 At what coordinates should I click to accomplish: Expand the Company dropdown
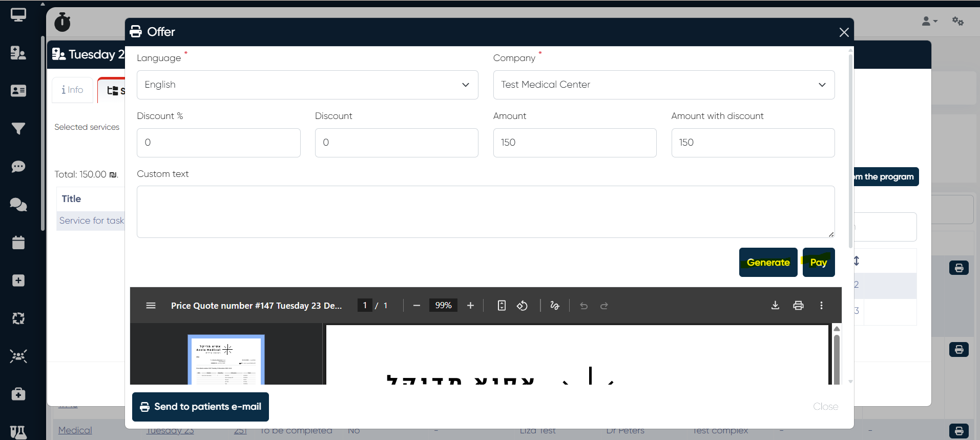(x=663, y=85)
